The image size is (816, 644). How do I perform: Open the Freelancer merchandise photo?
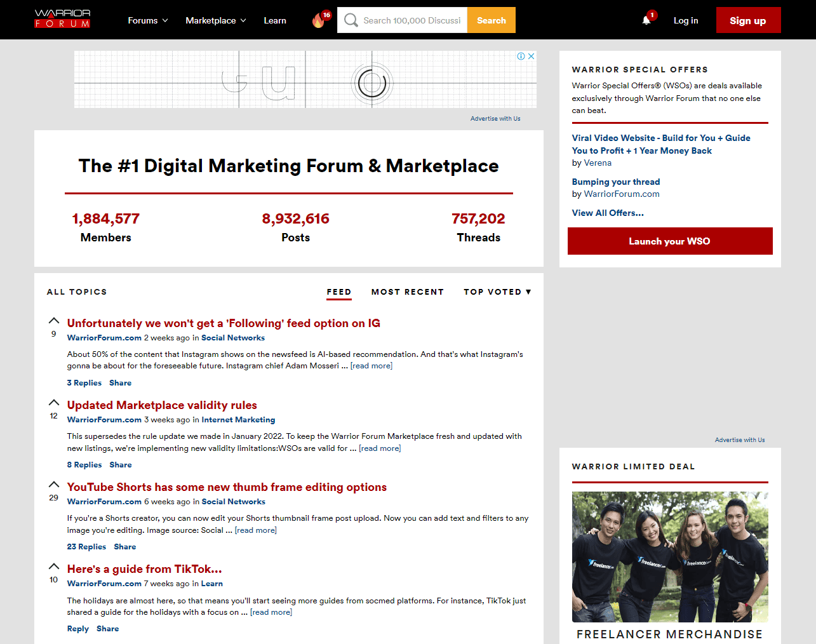[x=670, y=557]
